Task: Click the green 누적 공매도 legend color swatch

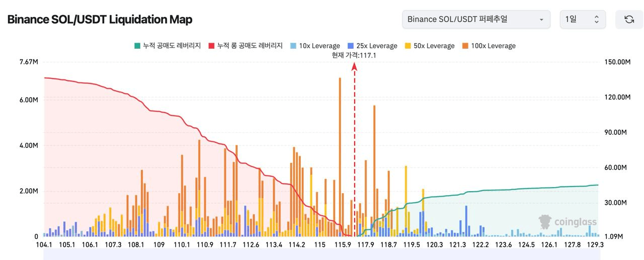Action: tap(137, 46)
